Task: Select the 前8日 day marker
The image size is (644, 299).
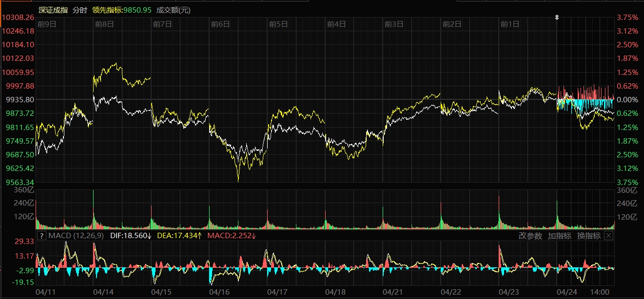Action: tap(104, 23)
